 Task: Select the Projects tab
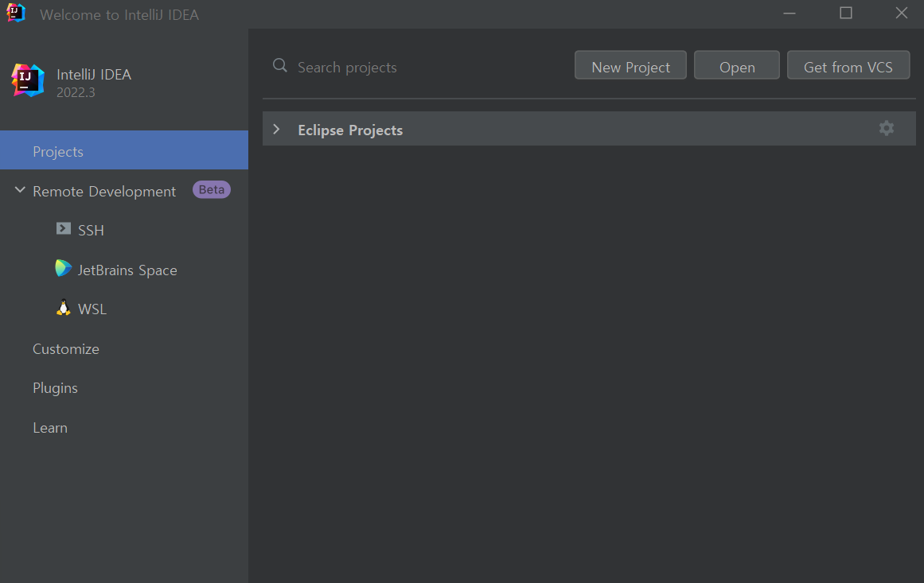(123, 150)
